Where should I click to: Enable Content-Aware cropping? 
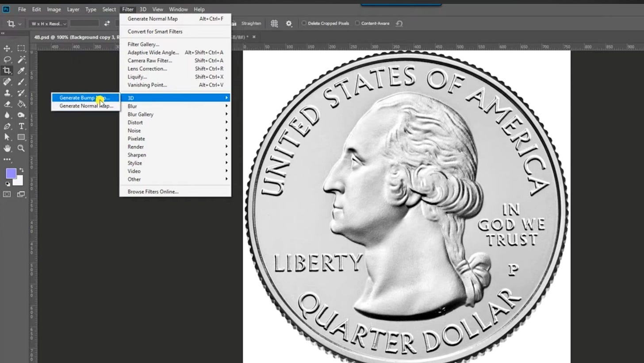[x=356, y=23]
